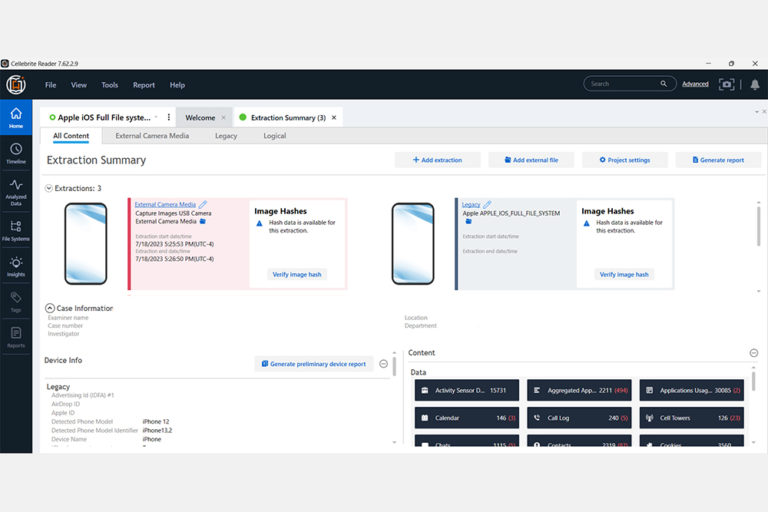Expand the Case Information section
This screenshot has width=768, height=512.
click(x=49, y=308)
